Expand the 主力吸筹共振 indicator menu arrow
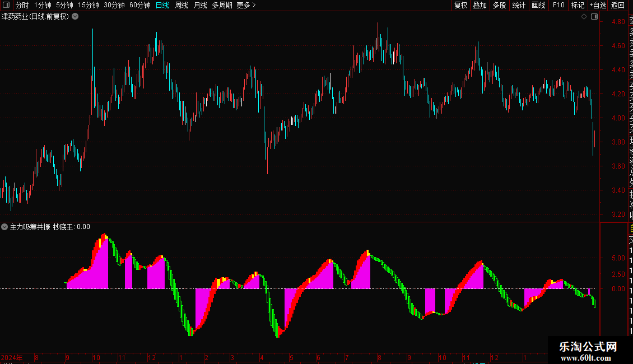The height and width of the screenshot is (364, 633). [x=4, y=227]
